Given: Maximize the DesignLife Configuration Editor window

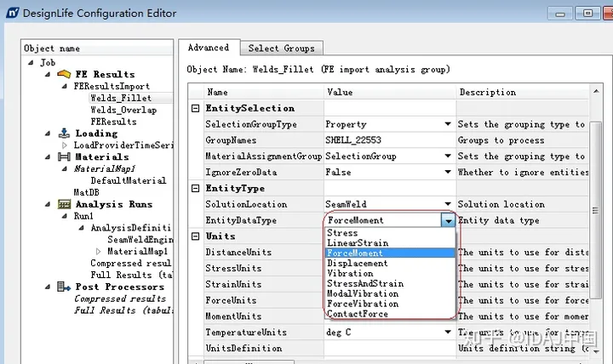Looking at the screenshot, I should [587, 14].
